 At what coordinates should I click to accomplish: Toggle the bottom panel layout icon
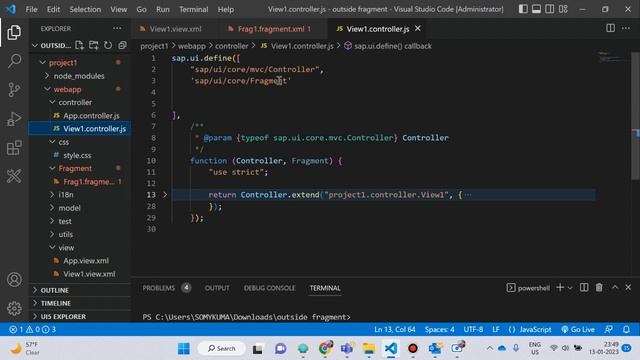(536, 9)
